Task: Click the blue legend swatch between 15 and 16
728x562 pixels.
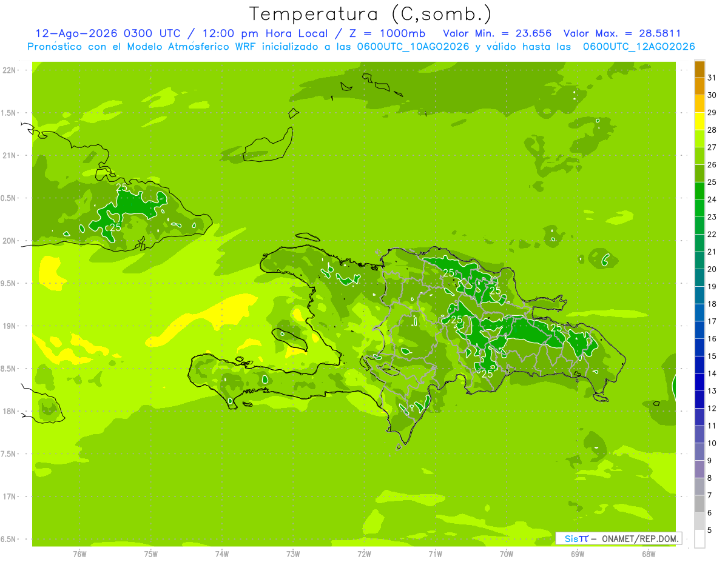Action: (699, 347)
